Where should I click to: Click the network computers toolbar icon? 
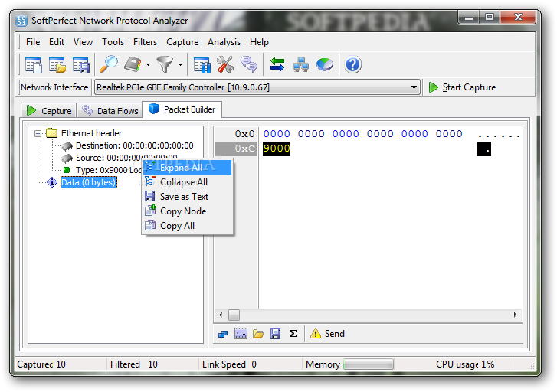[300, 65]
